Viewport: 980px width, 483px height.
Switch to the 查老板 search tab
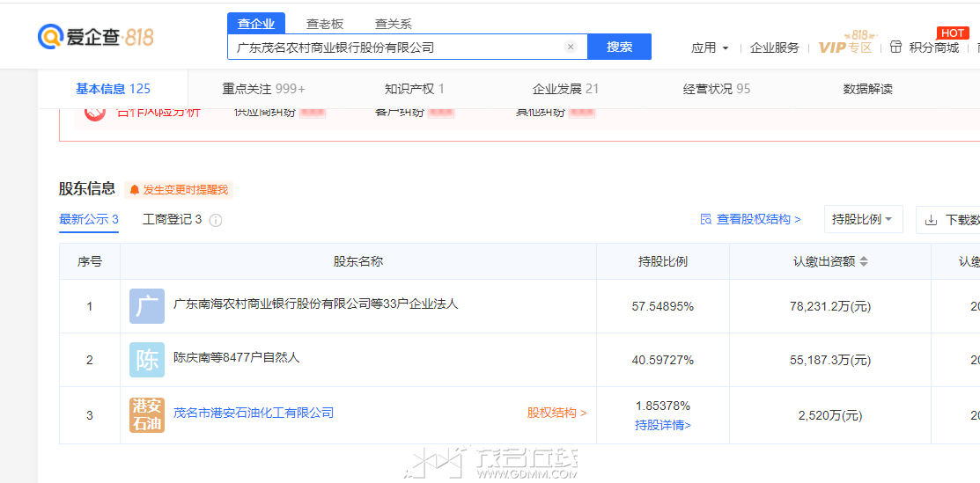pyautogui.click(x=324, y=24)
